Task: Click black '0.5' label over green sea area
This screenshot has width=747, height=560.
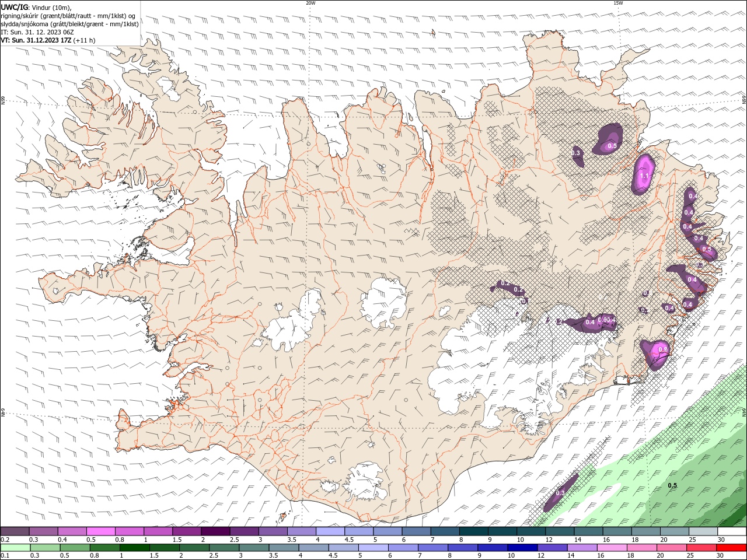Action: [x=672, y=485]
